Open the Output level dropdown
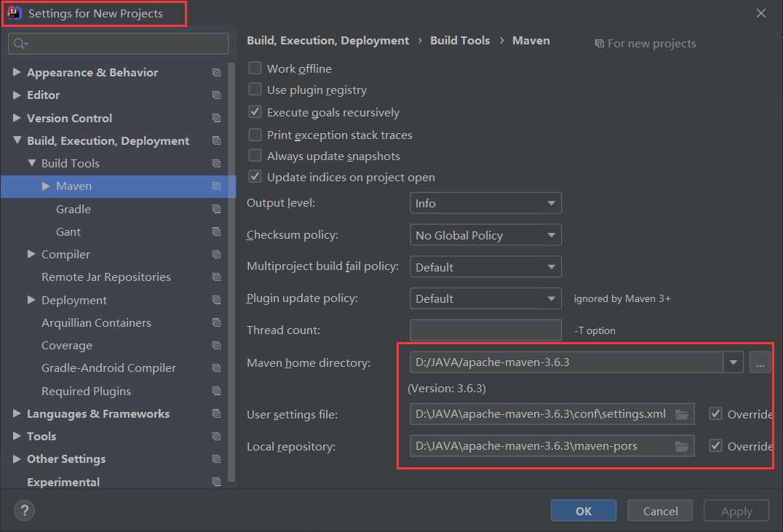The height and width of the screenshot is (532, 783). 485,203
